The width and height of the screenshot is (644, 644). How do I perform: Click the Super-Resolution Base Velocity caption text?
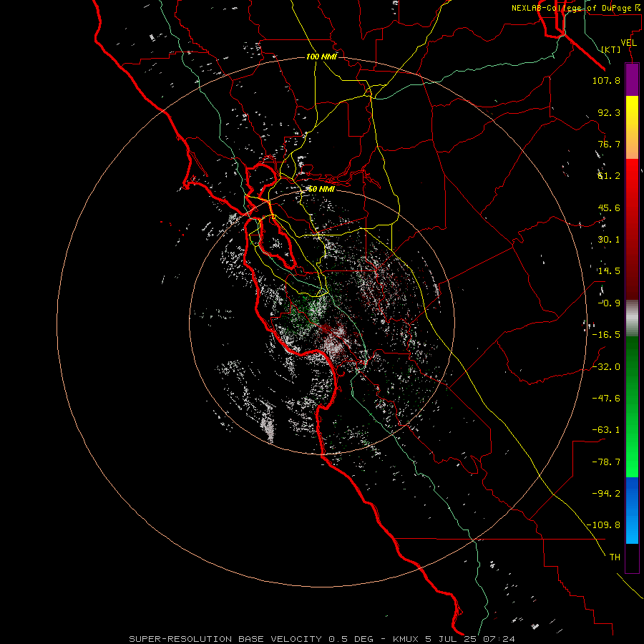[x=322, y=639]
